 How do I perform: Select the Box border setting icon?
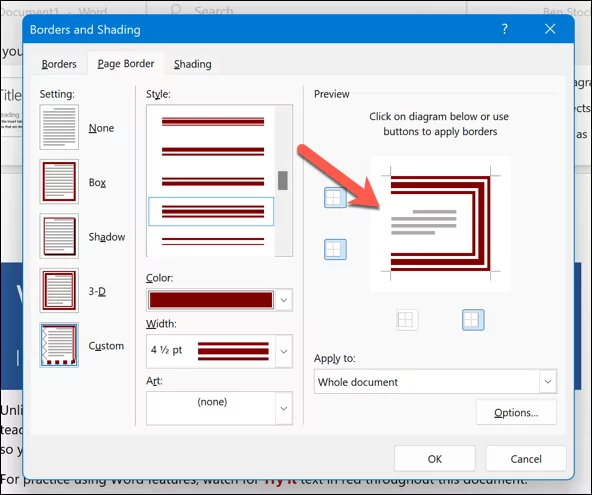[x=59, y=182]
